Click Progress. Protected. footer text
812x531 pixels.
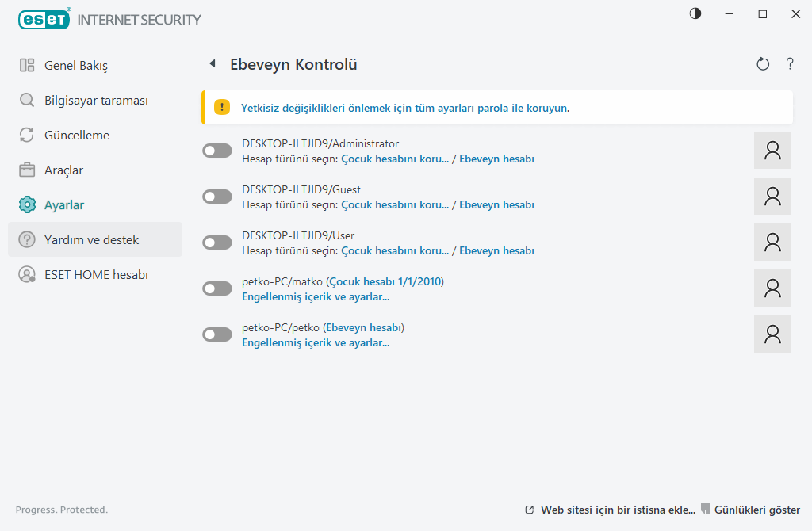[62, 510]
